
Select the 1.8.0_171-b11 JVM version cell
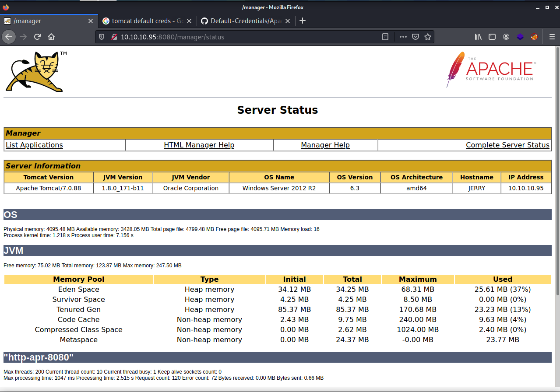pyautogui.click(x=123, y=188)
